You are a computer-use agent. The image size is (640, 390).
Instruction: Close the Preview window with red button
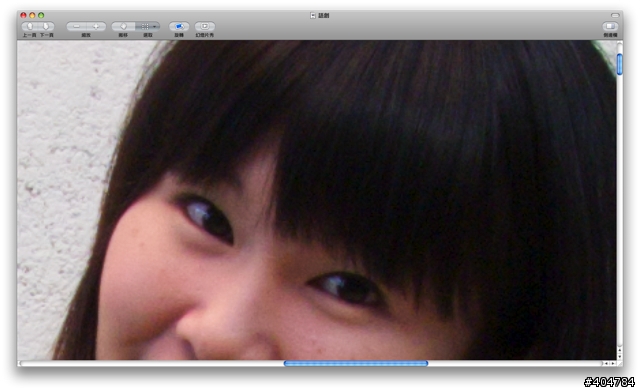tap(23, 15)
